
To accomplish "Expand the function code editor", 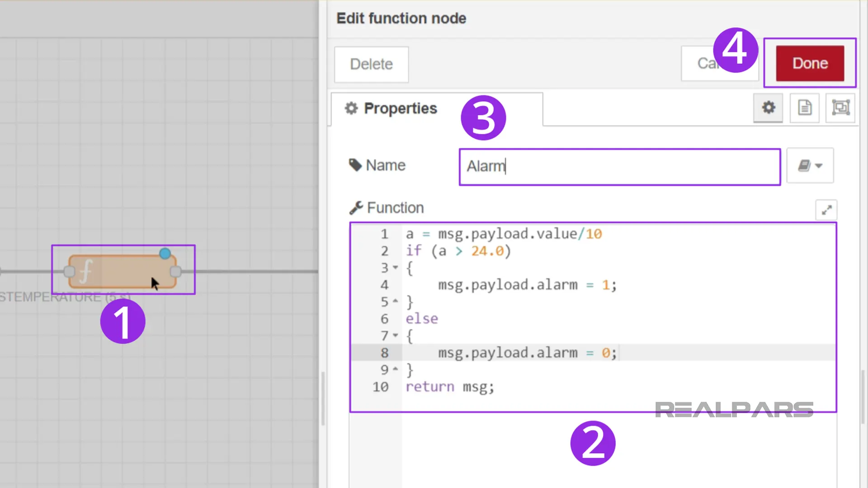I will coord(826,210).
